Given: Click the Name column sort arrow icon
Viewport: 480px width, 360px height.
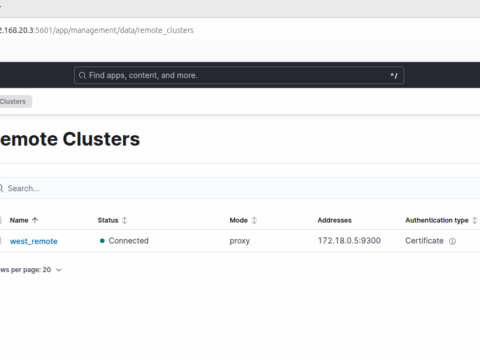Looking at the screenshot, I should (35, 220).
